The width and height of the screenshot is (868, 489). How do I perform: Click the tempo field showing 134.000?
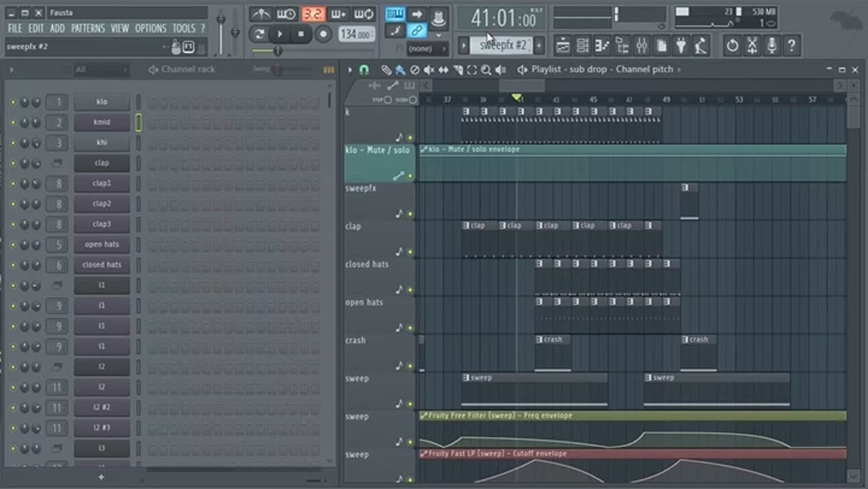[x=356, y=34]
